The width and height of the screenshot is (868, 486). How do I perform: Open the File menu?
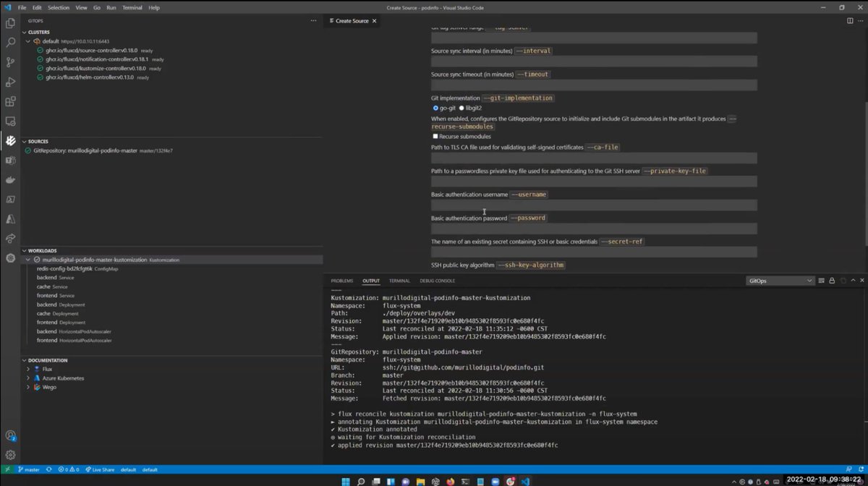click(22, 7)
